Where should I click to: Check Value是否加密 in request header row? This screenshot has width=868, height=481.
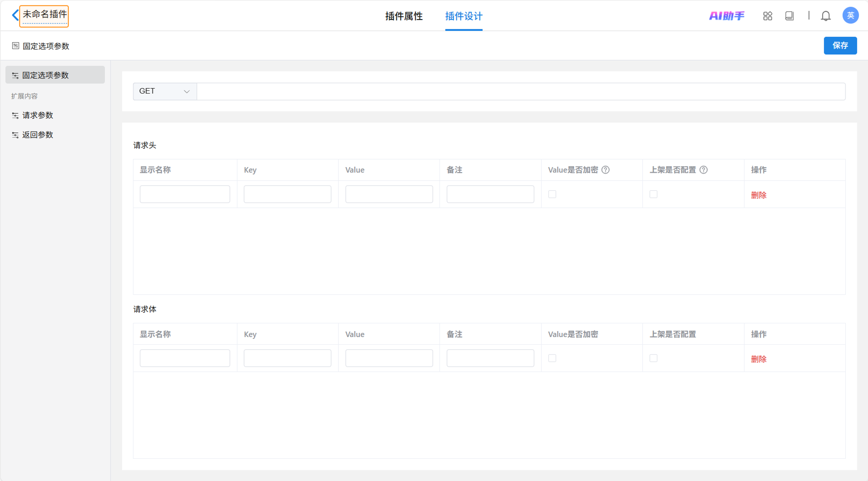pos(552,194)
